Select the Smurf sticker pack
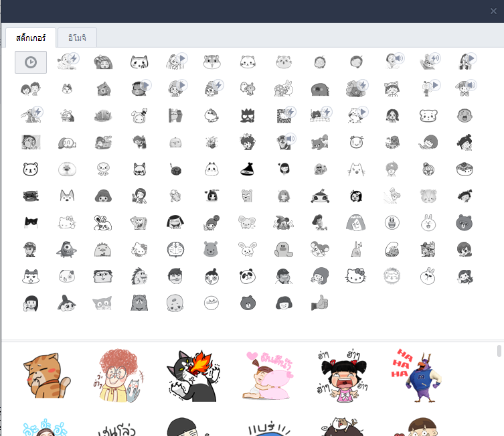This screenshot has width=504, height=436. (x=392, y=250)
